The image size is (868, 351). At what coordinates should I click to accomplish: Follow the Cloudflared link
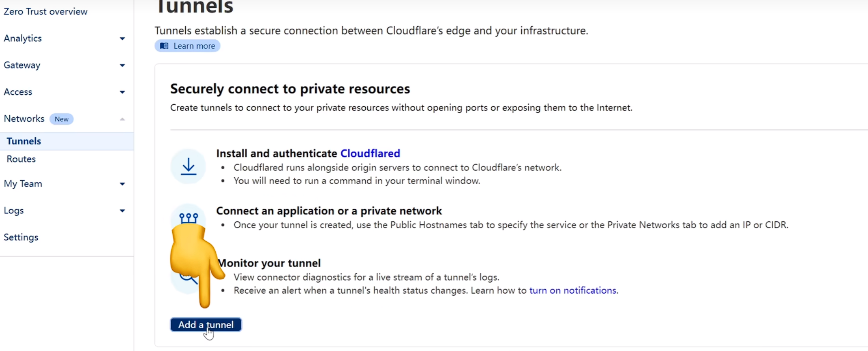coord(370,153)
